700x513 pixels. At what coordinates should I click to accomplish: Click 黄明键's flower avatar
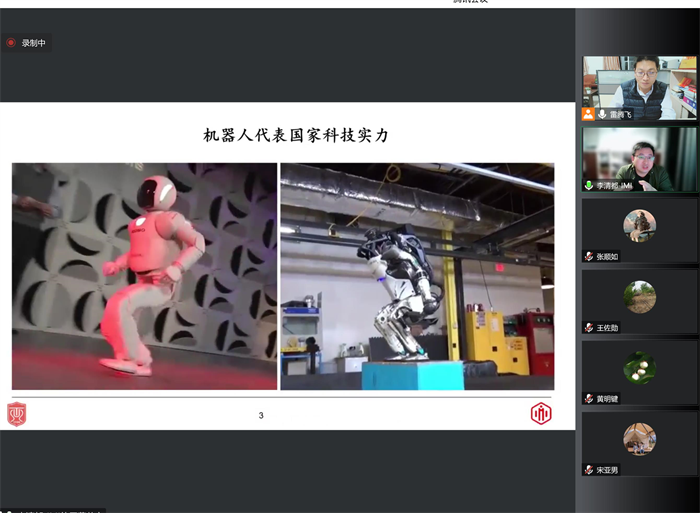pyautogui.click(x=639, y=367)
